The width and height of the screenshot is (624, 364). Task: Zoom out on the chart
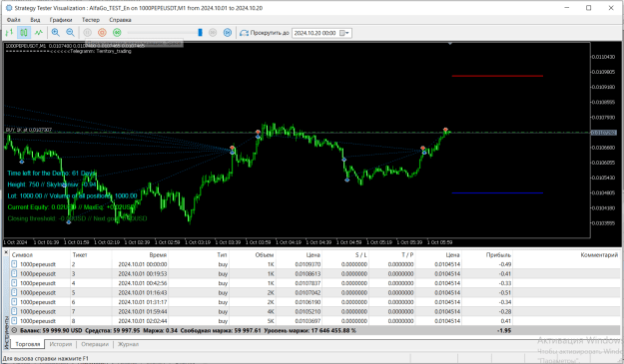click(70, 33)
